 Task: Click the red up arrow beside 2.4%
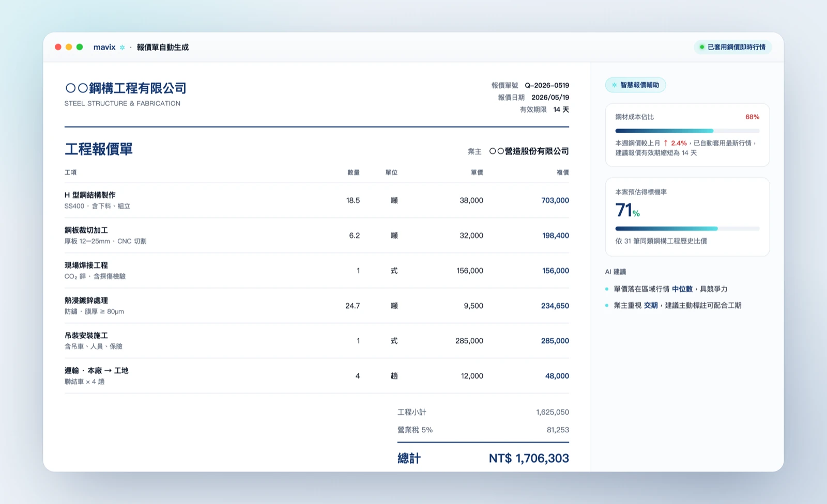click(666, 143)
